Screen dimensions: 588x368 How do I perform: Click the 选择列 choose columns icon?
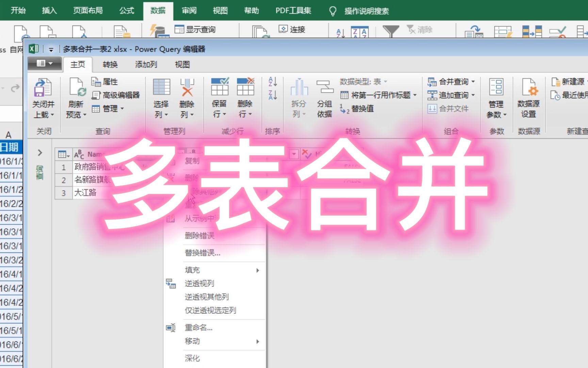point(161,87)
